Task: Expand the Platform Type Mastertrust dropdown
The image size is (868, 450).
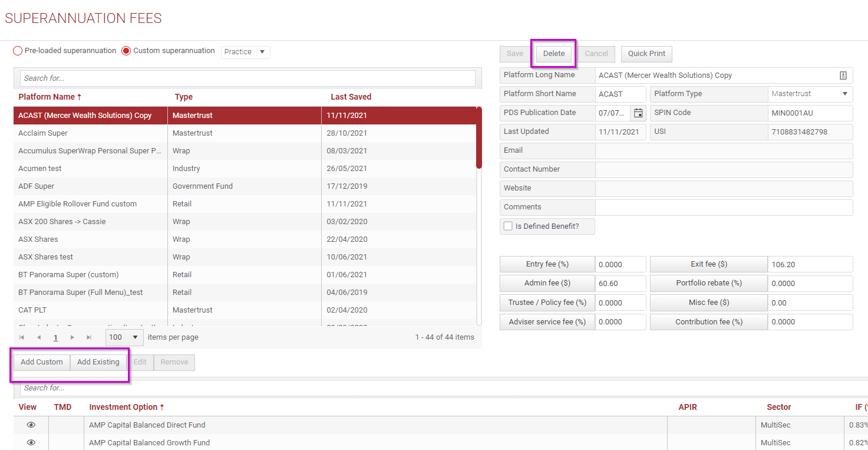Action: coord(810,94)
